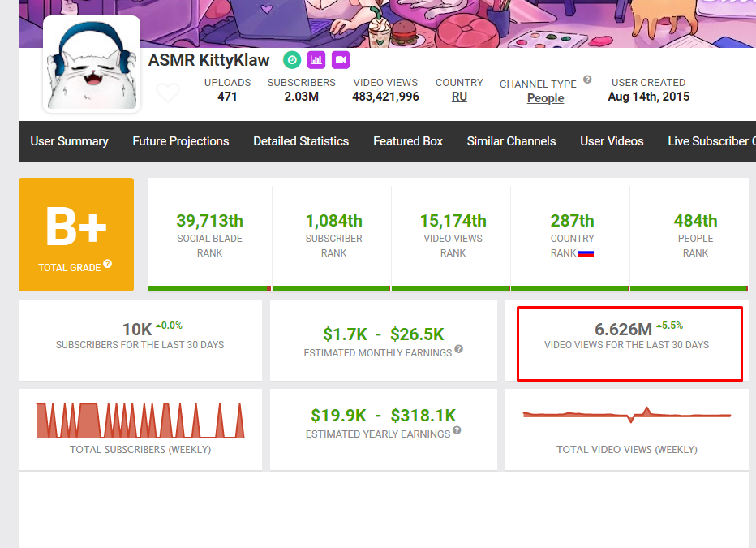
Task: Open the Future Projections tab
Action: tap(181, 141)
